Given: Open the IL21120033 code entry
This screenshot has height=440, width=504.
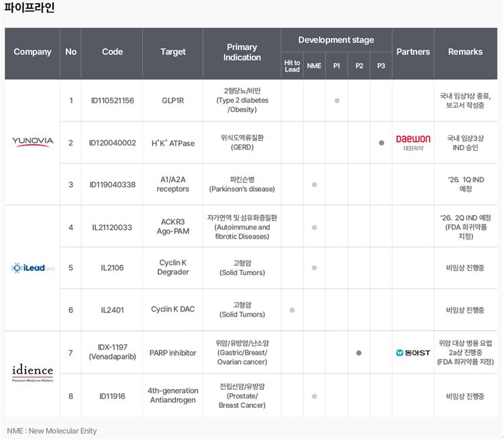Looking at the screenshot, I should [112, 227].
